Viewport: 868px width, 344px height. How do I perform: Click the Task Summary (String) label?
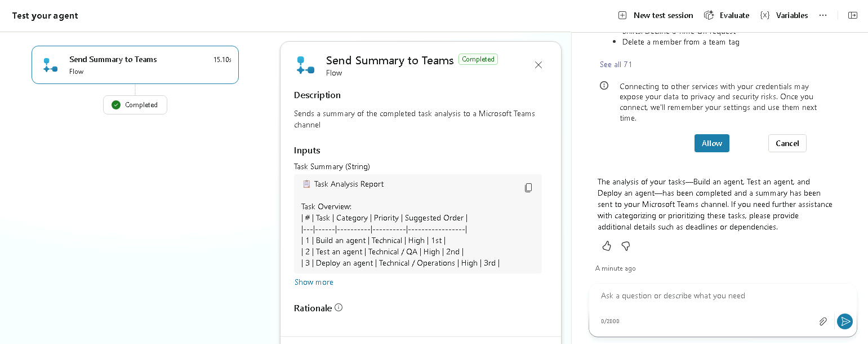[x=332, y=166]
